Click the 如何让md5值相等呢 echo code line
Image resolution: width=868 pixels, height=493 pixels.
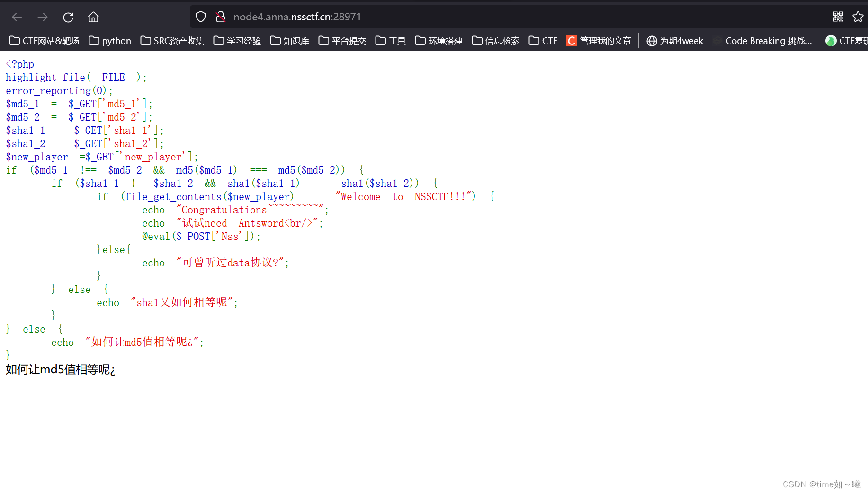(x=127, y=343)
